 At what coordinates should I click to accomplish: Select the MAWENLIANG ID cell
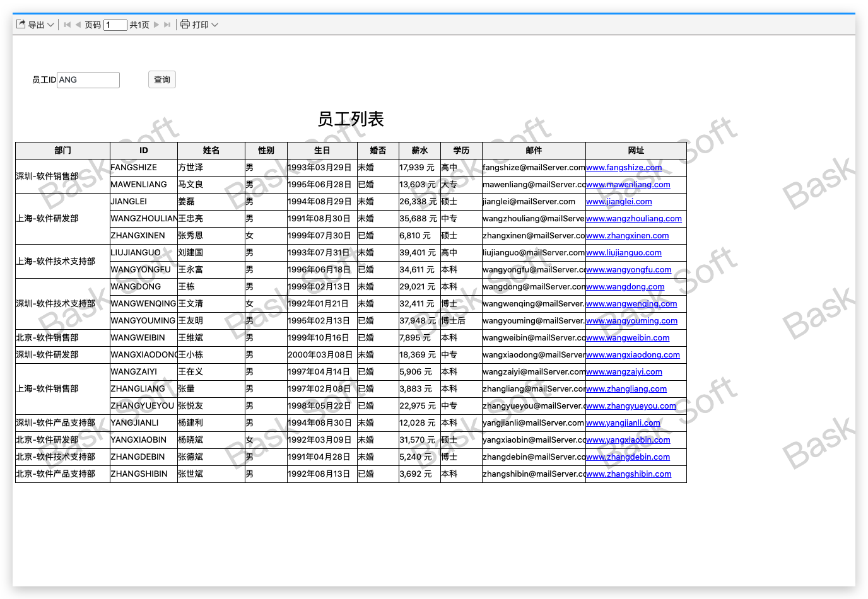pos(144,185)
